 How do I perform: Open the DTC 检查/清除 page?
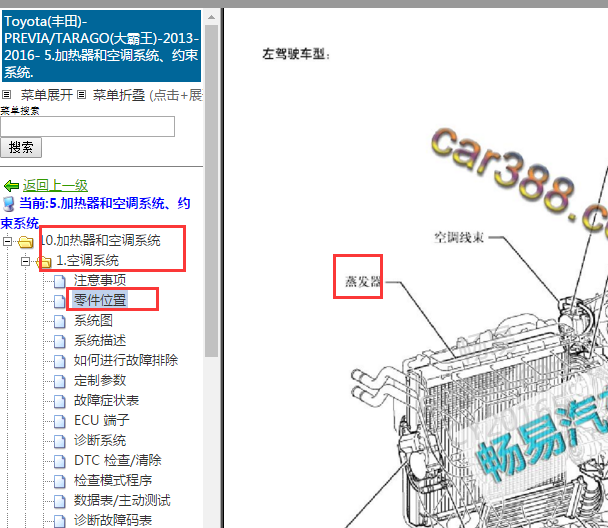pyautogui.click(x=117, y=461)
